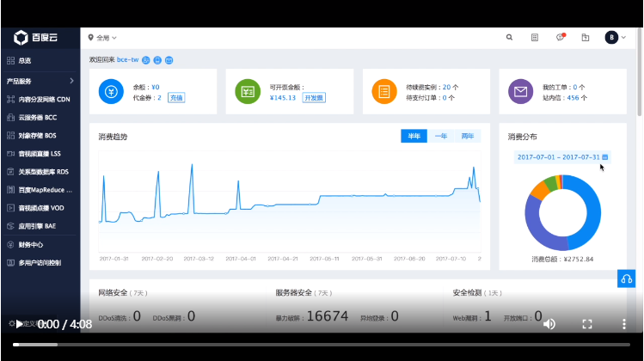Click the video progress bar
Image resolution: width=644 pixels, height=361 pixels.
point(322,345)
